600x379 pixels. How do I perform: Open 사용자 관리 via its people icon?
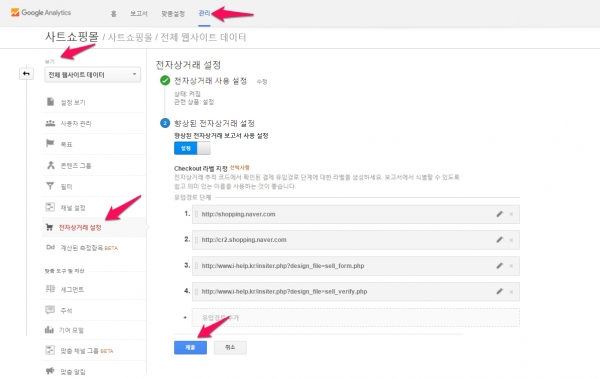tap(50, 123)
